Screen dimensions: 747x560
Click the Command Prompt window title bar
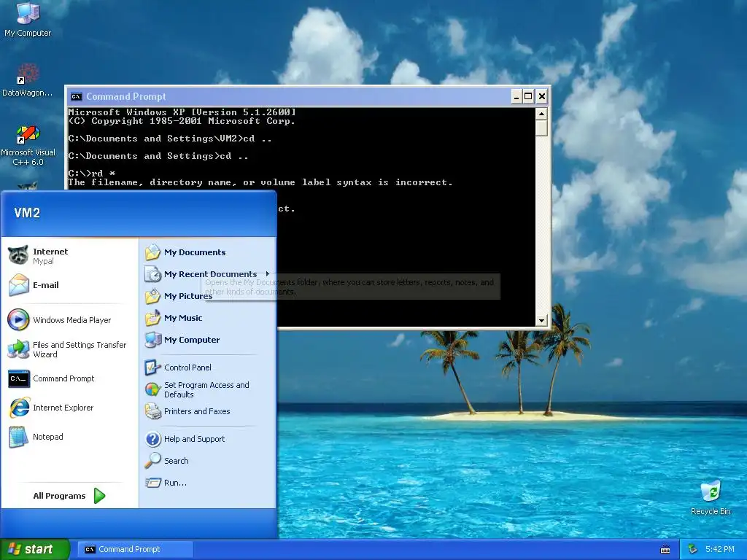[x=308, y=97]
